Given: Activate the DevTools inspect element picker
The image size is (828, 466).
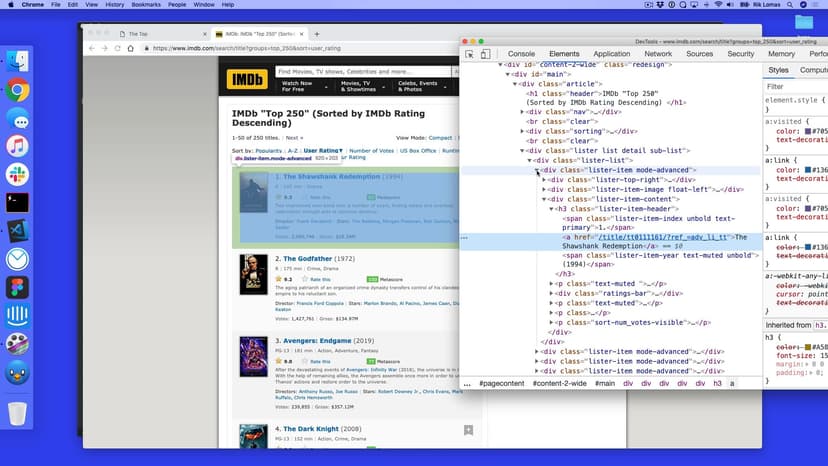Looking at the screenshot, I should click(470, 54).
